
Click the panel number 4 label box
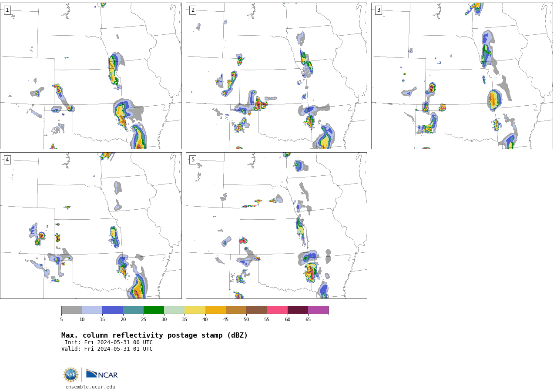tap(7, 160)
